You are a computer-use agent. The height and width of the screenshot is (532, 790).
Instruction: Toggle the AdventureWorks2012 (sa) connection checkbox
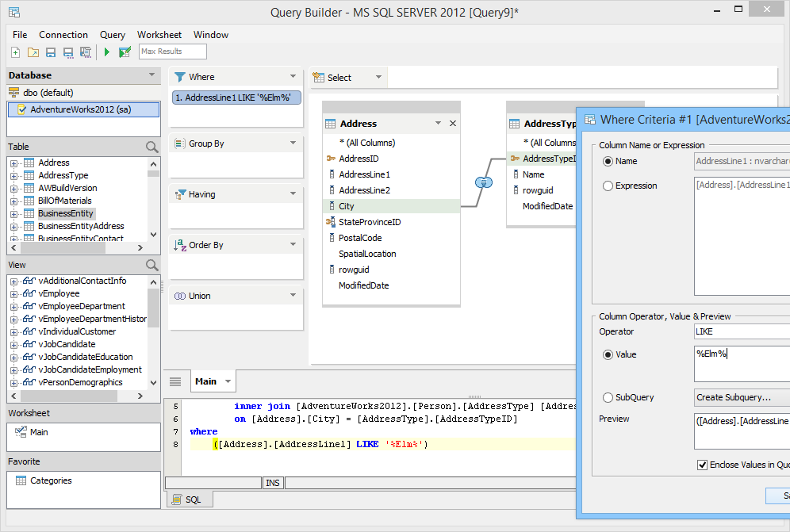[21, 110]
